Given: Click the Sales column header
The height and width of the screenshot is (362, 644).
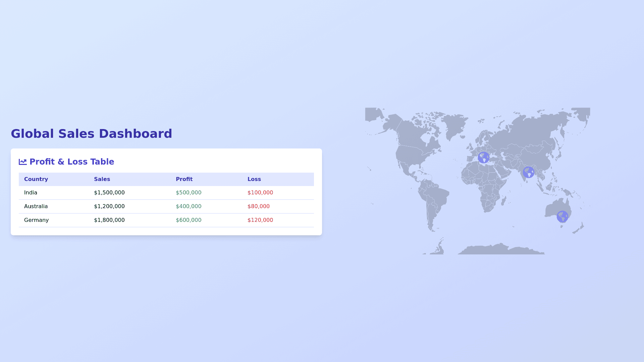Looking at the screenshot, I should 102,179.
